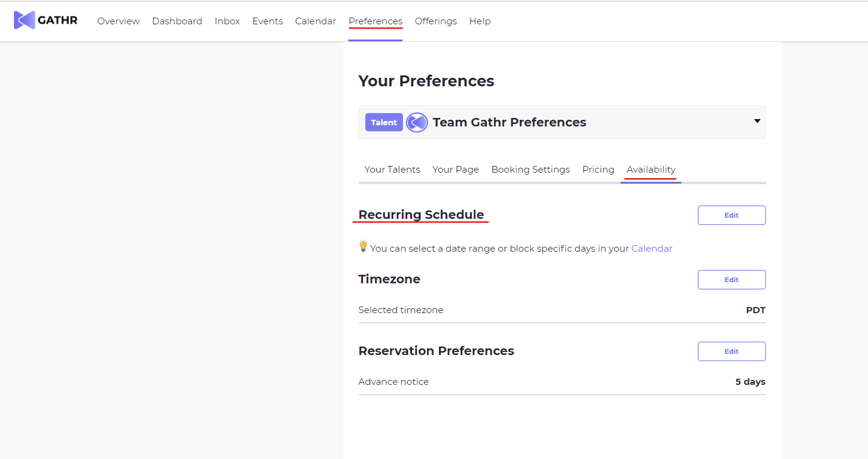Screen dimensions: 868x459
Task: Switch to the Booking Settings tab
Action: 531,170
